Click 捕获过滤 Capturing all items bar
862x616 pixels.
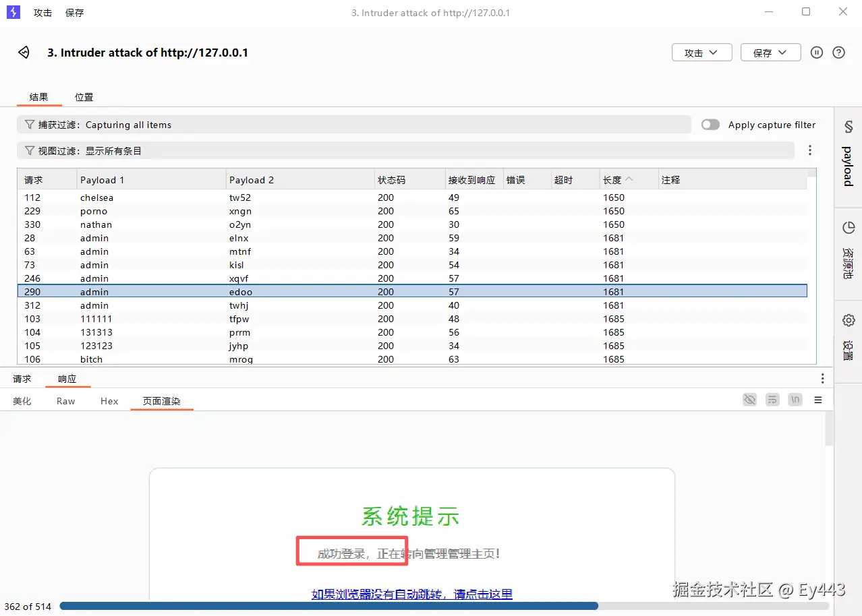(x=354, y=125)
